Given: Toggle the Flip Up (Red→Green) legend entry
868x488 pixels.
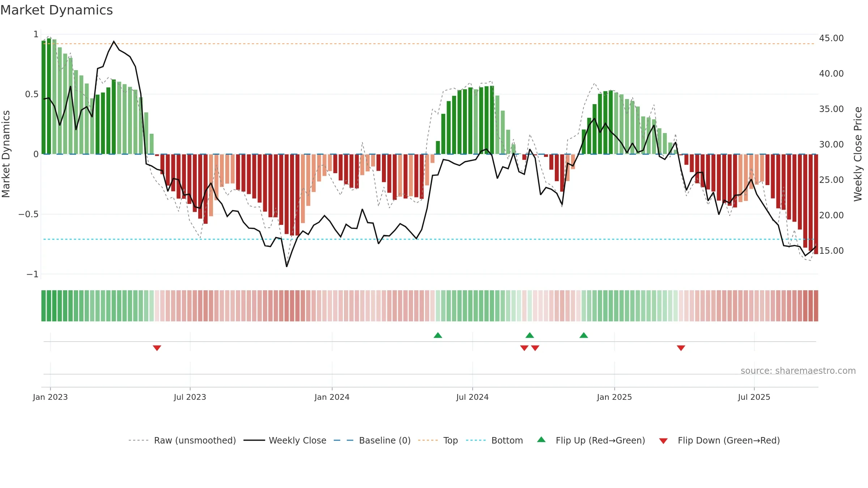Looking at the screenshot, I should click(591, 440).
